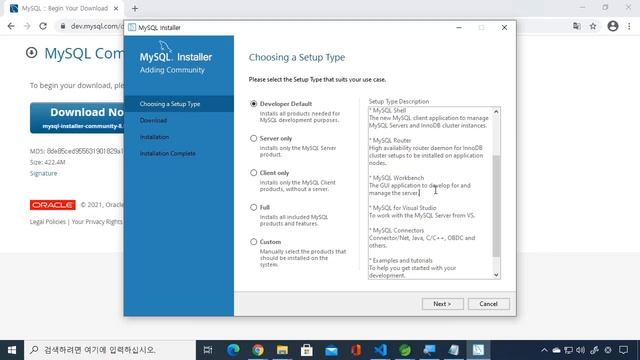The height and width of the screenshot is (360, 640).
Task: Click the Download Now button in Chrome
Action: click(x=77, y=118)
